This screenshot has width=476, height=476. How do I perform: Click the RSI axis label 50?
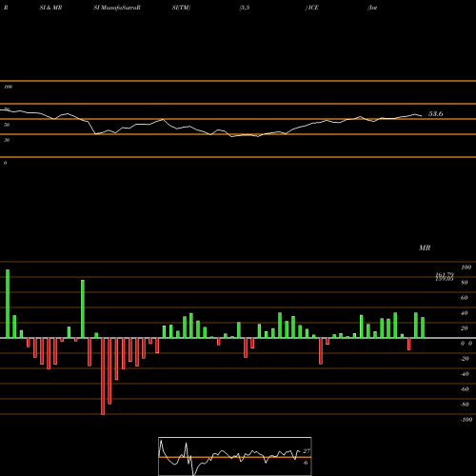[x=7, y=125]
